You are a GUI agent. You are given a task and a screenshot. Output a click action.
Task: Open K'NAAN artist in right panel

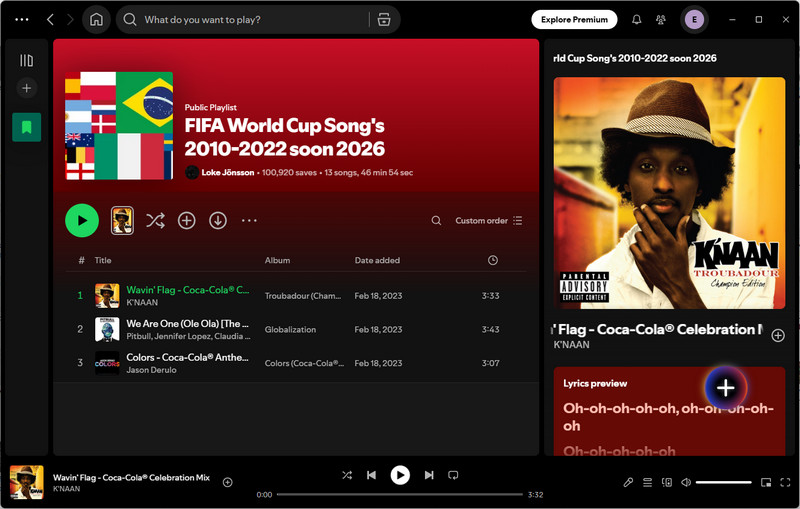pyautogui.click(x=571, y=345)
